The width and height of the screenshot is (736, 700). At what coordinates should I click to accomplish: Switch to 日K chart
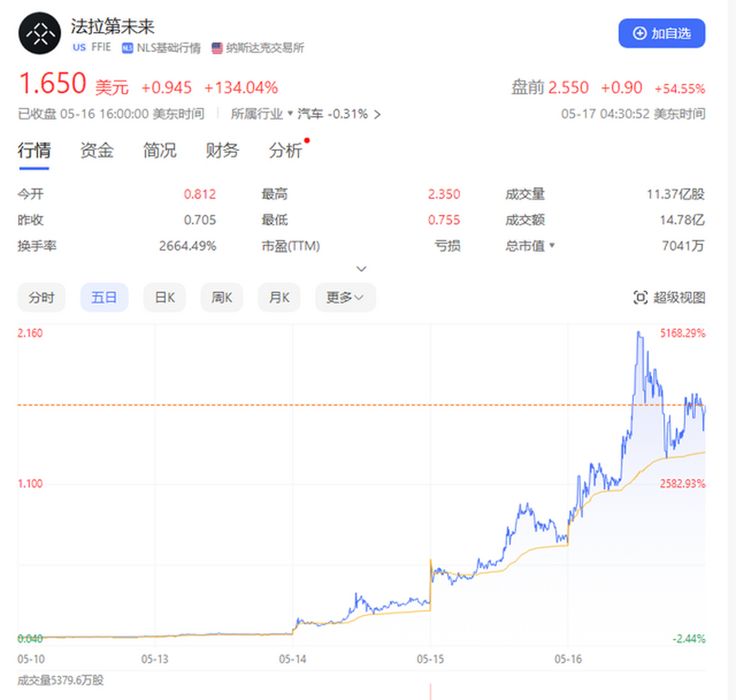[x=165, y=297]
